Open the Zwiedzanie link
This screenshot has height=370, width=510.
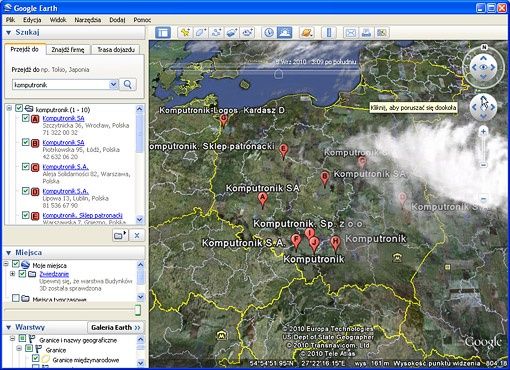click(x=54, y=274)
